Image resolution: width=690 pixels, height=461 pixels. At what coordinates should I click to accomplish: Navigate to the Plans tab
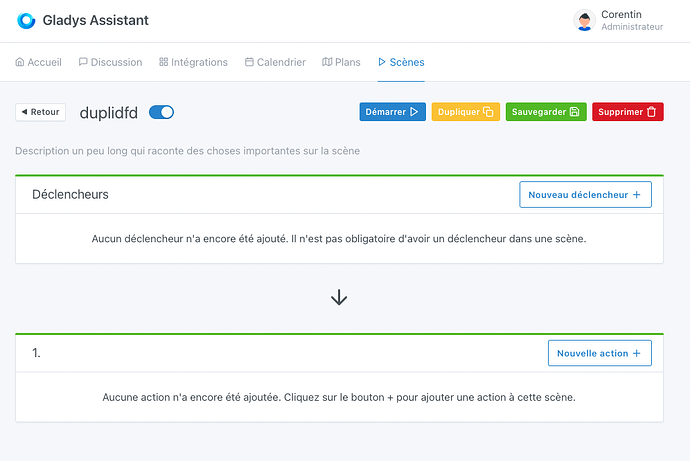[341, 62]
